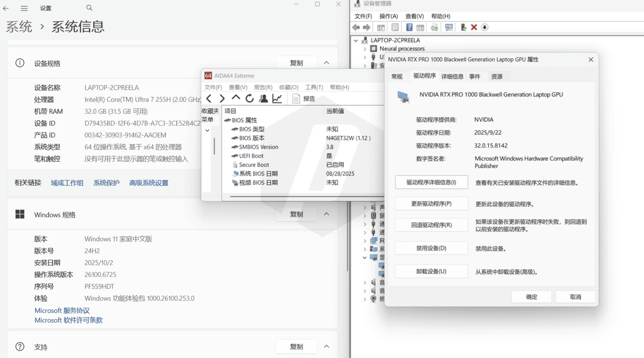Click the red X uninstall device icon

(x=474, y=27)
